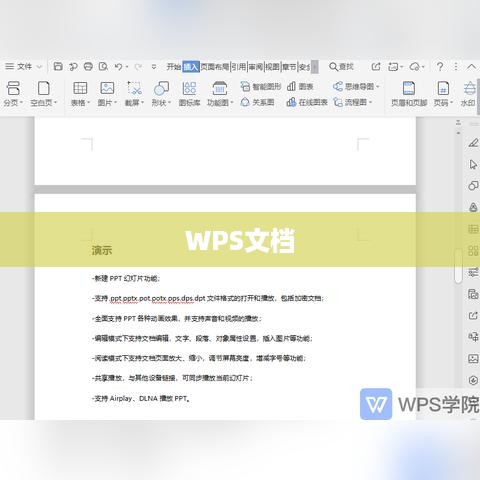Click the line "-全面支持 PPT 各种动画效果"
Viewport: 480px width, 480px height.
(x=177, y=318)
